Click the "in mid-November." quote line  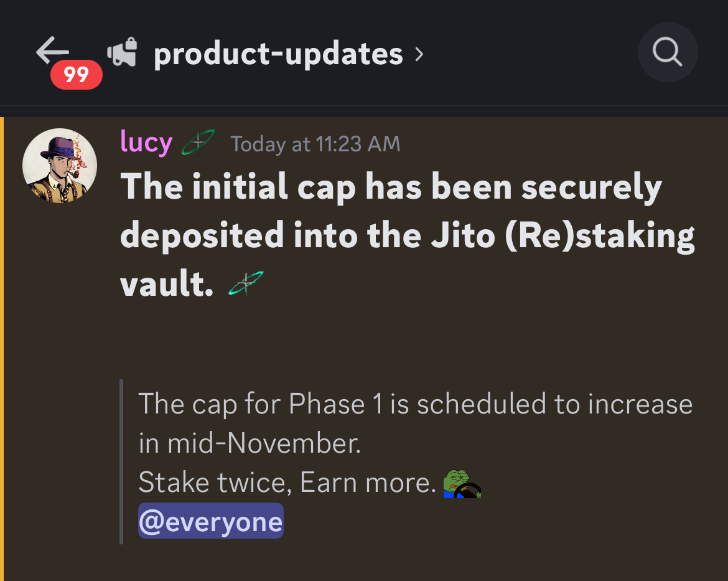coord(250,443)
